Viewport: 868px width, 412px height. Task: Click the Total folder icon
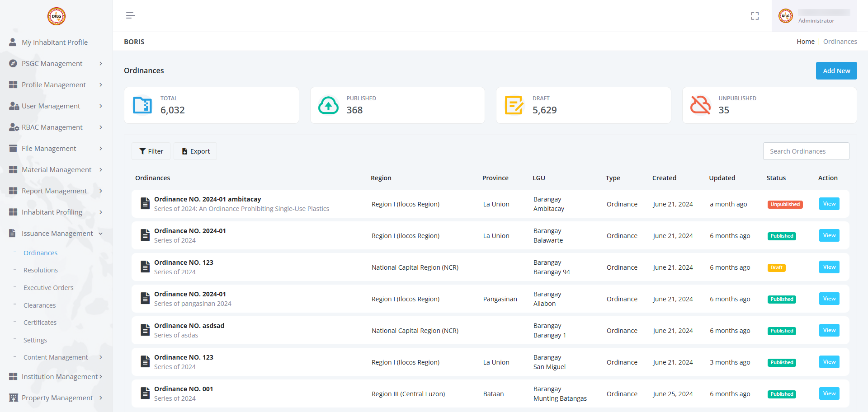pos(142,105)
